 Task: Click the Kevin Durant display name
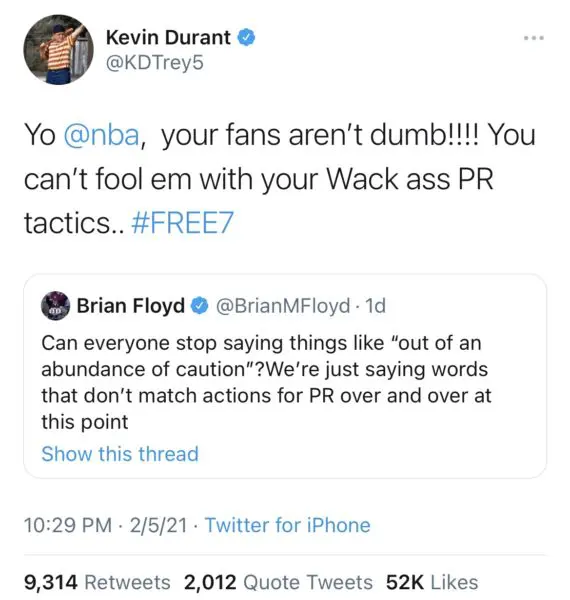tap(168, 38)
